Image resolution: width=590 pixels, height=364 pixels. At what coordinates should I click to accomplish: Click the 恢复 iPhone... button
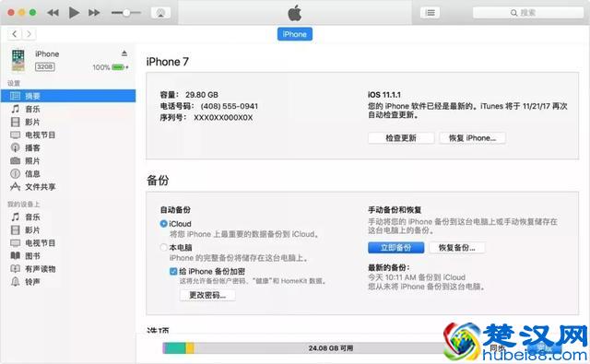pyautogui.click(x=472, y=138)
